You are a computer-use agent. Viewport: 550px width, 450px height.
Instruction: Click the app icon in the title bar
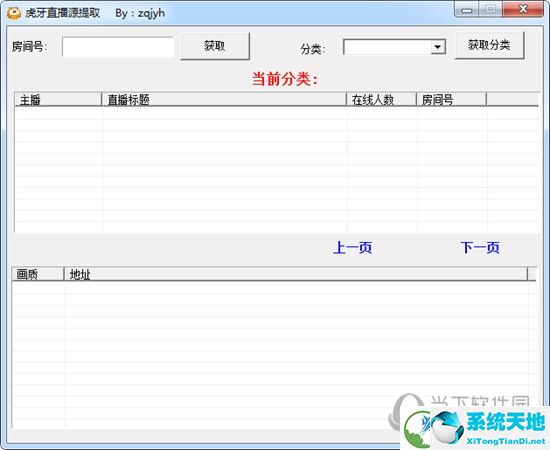[14, 13]
